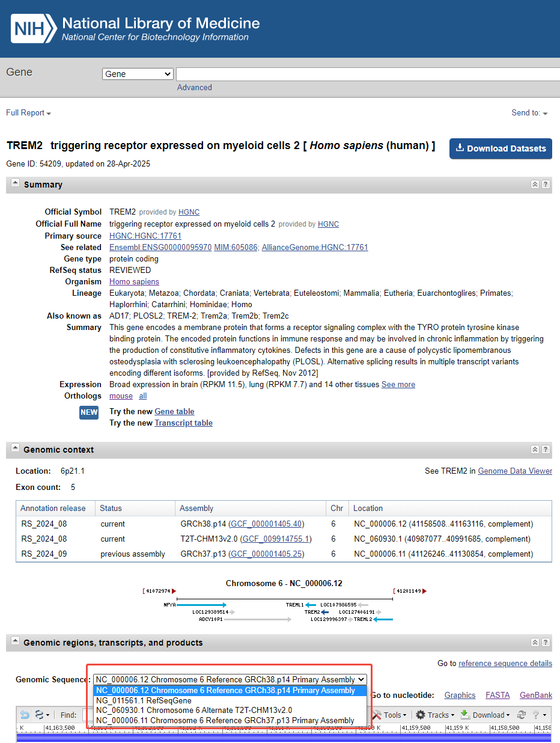The width and height of the screenshot is (560, 743).
Task: Collapse the Summary section with its arrow icon
Action: click(x=15, y=183)
